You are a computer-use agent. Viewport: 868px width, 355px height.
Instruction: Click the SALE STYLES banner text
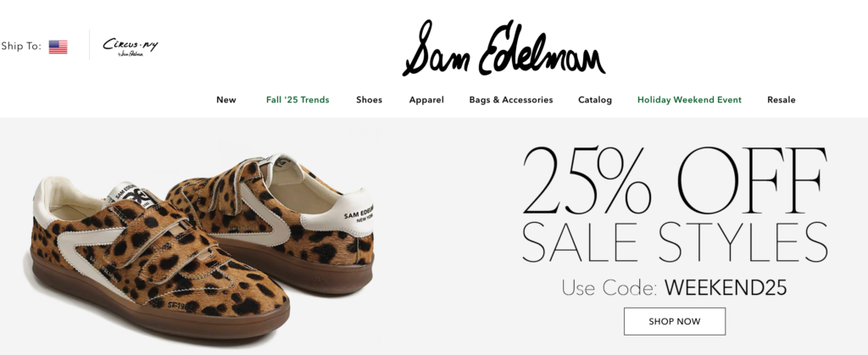[675, 243]
